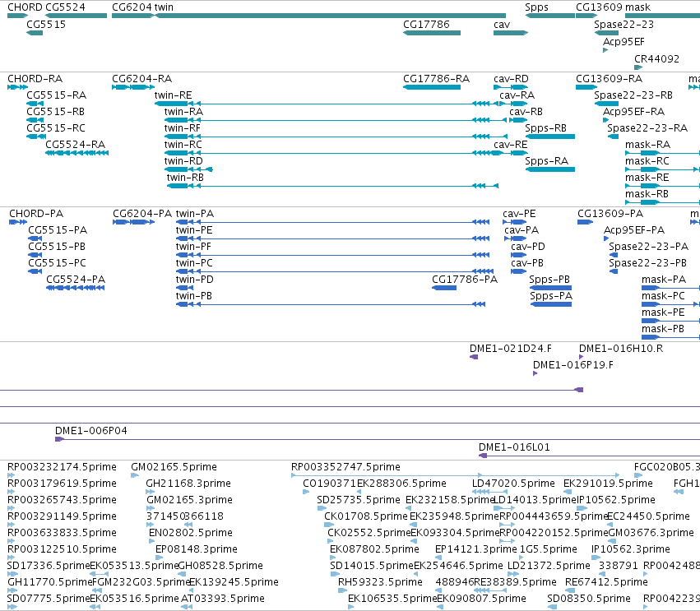Click the RP003232174.5prime EST label

point(62,467)
